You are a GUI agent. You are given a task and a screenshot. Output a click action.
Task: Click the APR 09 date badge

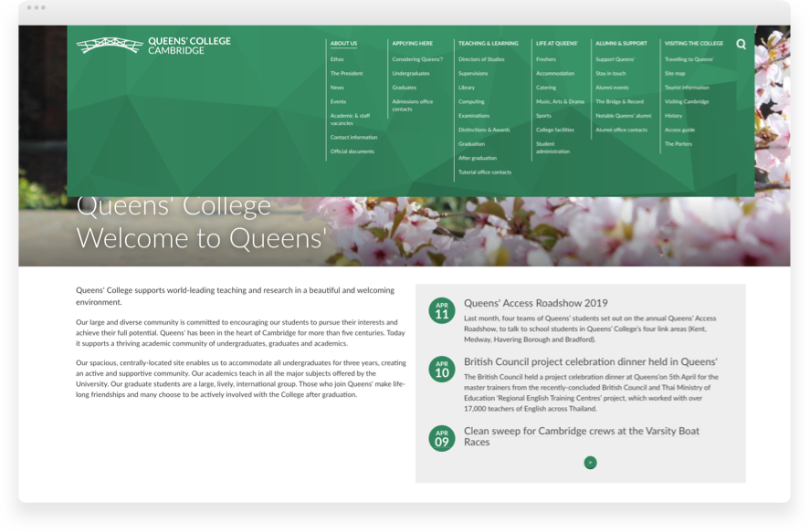(x=442, y=438)
